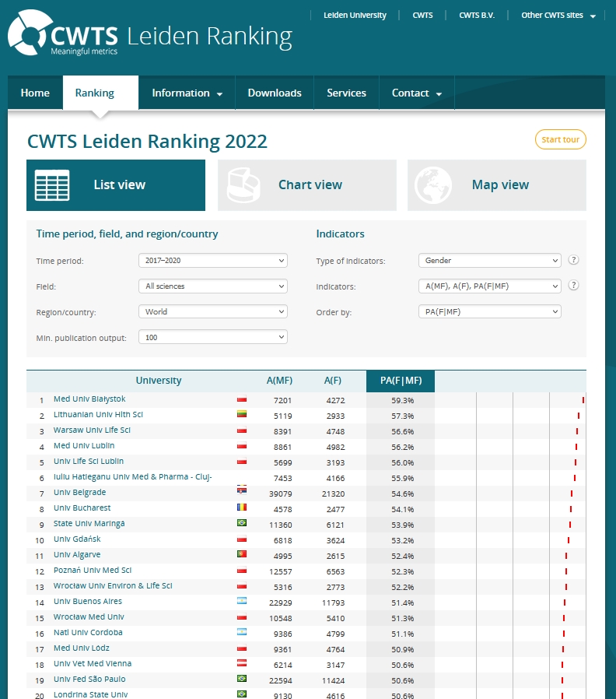Open Poznań Univ Med Sci link
This screenshot has width=616, height=699.
tap(93, 570)
